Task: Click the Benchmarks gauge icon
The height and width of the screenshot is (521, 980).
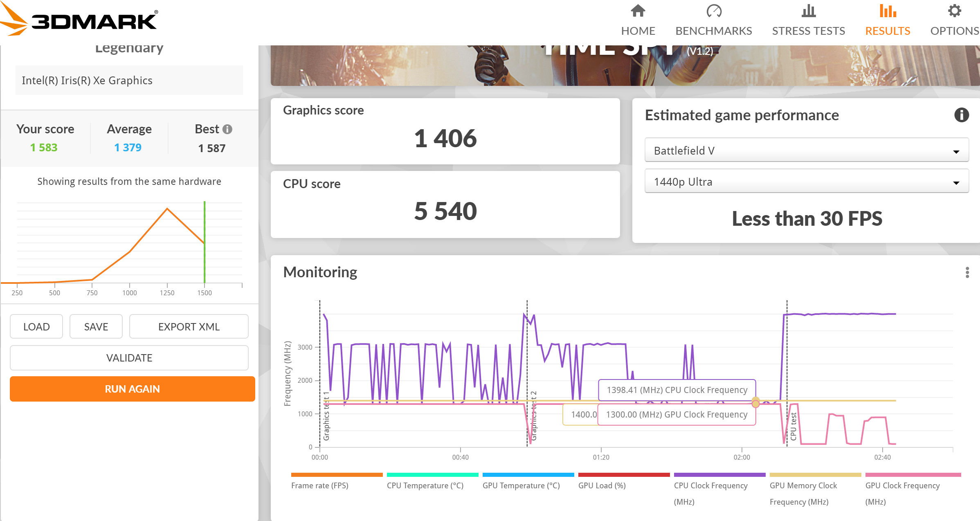Action: [714, 11]
